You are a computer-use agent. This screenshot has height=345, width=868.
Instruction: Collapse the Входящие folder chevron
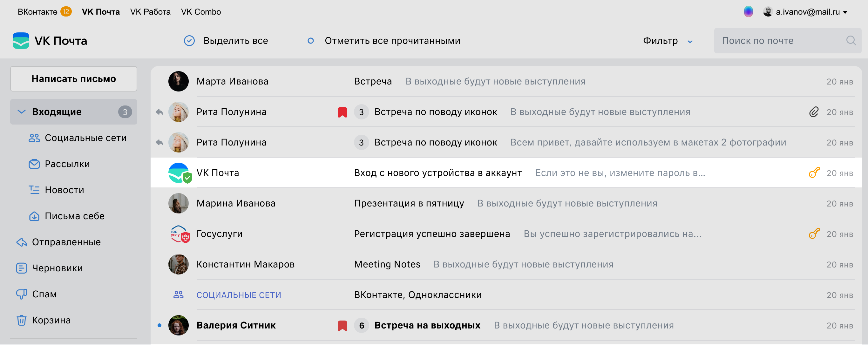(x=22, y=112)
